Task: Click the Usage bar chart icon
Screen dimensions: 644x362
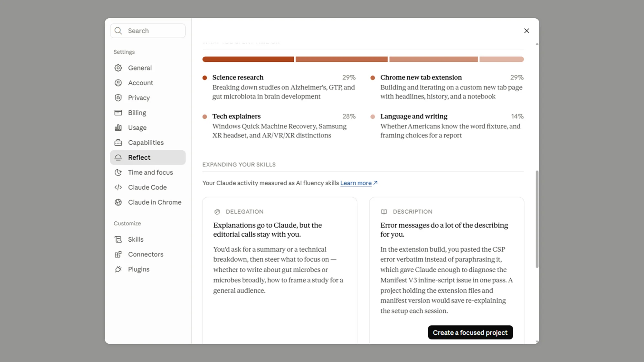Action: [118, 127]
